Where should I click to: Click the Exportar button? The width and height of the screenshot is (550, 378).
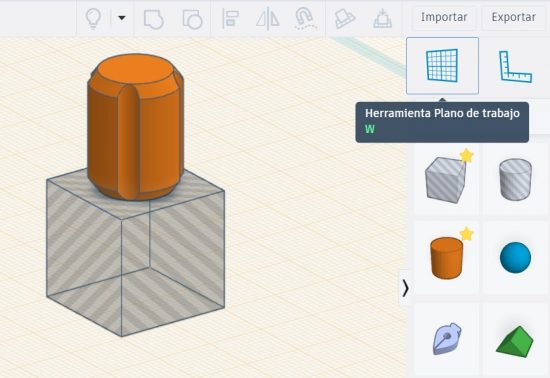514,17
